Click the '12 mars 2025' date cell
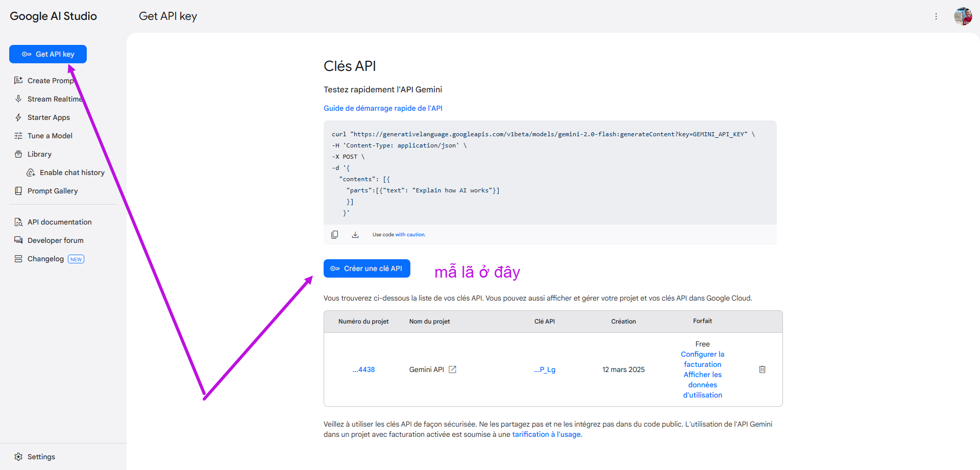Viewport: 980px width, 470px height. click(x=623, y=369)
